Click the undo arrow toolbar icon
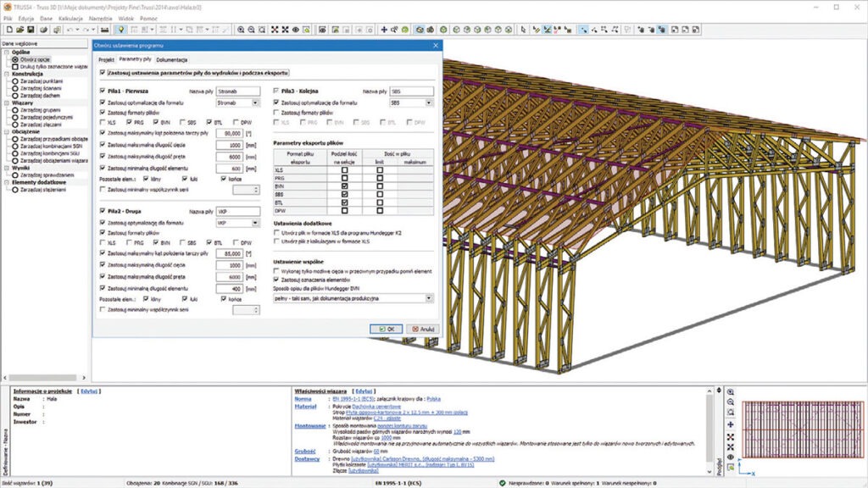 click(70, 30)
